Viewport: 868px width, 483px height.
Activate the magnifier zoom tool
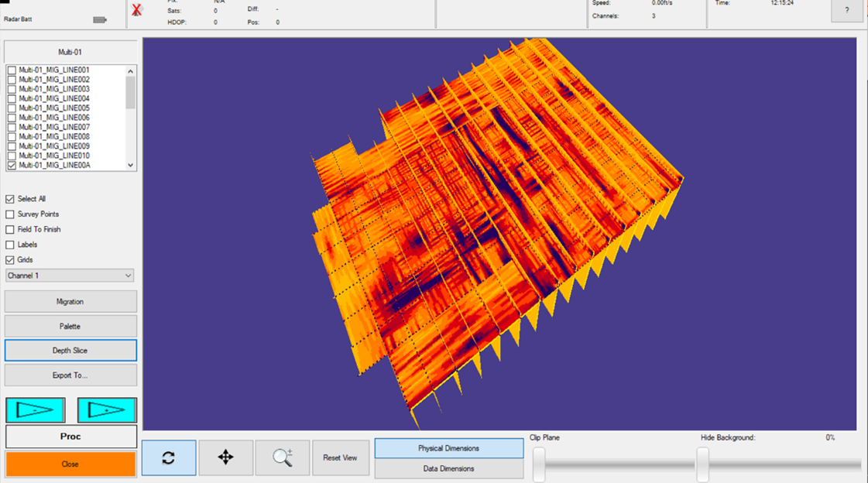point(283,457)
